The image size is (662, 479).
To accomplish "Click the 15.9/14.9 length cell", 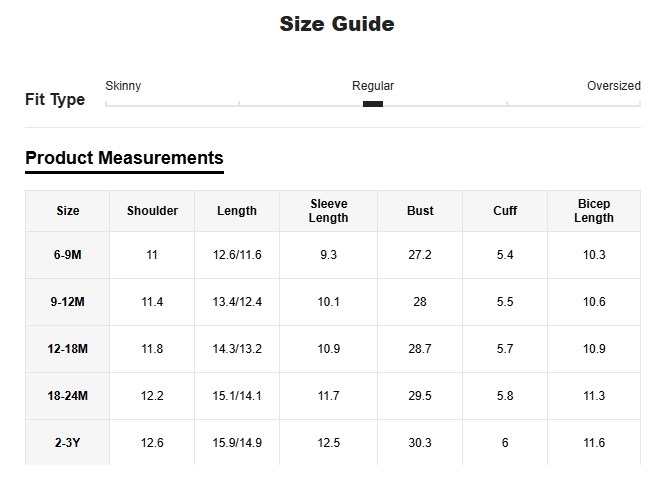I will coord(237,443).
